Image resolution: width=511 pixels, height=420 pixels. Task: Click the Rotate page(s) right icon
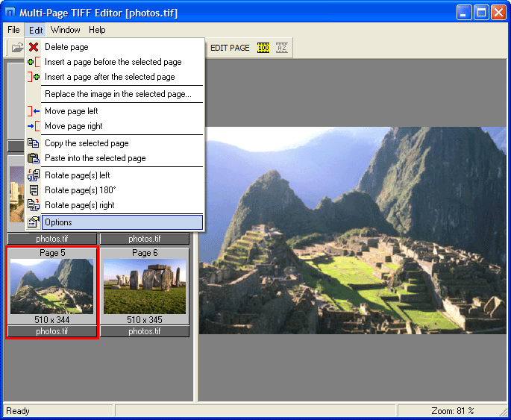34,205
